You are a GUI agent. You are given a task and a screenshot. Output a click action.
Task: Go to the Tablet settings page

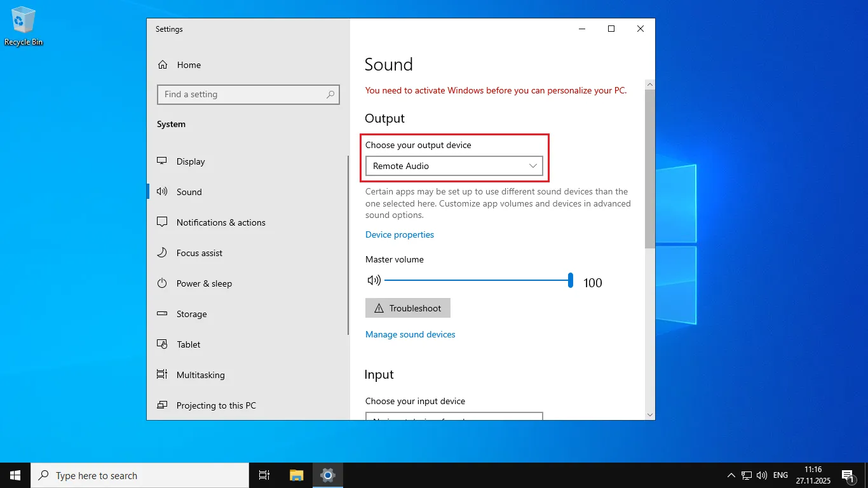click(x=188, y=344)
